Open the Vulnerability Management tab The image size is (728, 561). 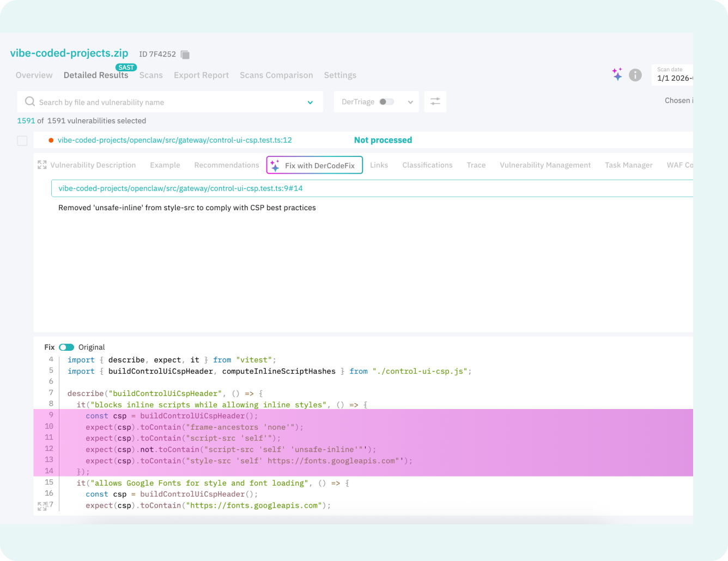pos(545,165)
